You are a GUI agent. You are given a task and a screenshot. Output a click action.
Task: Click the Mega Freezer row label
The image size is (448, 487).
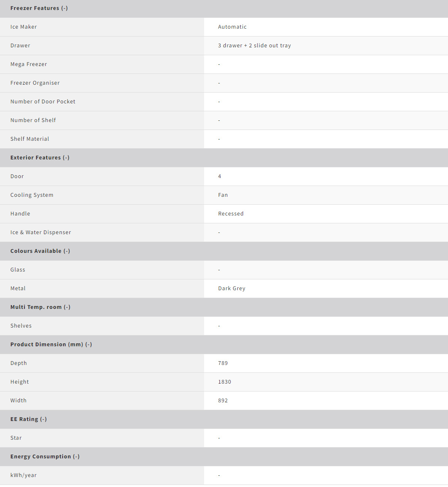coord(29,64)
